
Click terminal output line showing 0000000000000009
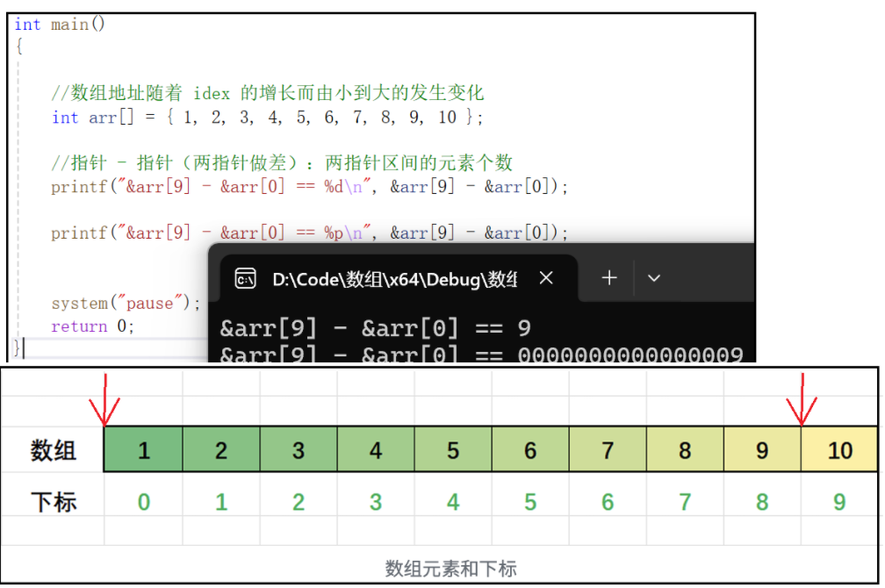481,354
